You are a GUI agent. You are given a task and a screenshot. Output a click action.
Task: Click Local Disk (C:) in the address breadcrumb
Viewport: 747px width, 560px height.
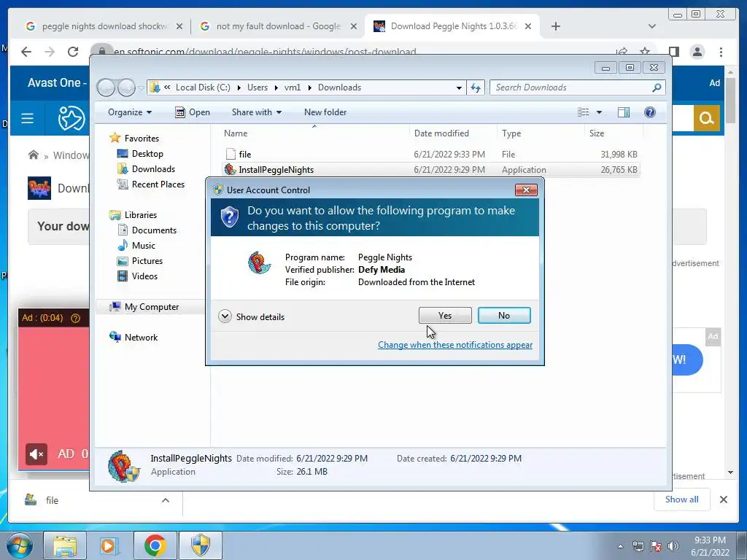203,87
